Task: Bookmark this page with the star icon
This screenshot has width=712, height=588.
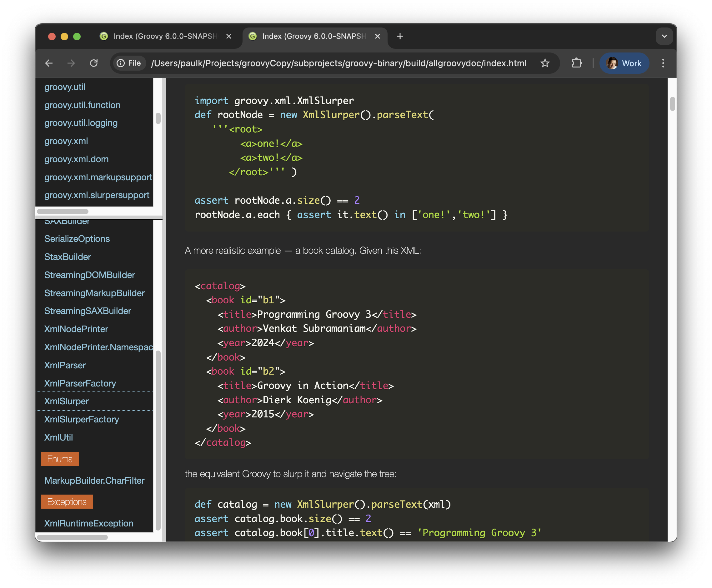Action: (544, 63)
